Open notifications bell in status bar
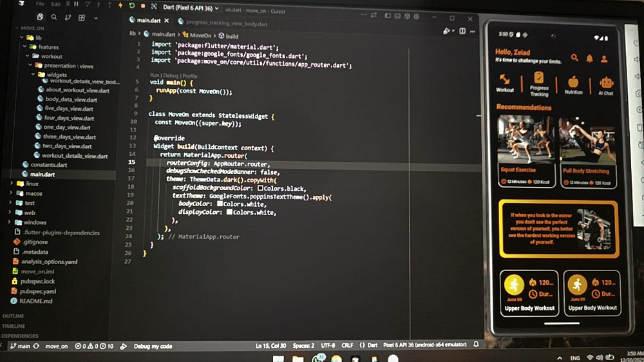The width and height of the screenshot is (644, 362). pyautogui.click(x=476, y=345)
